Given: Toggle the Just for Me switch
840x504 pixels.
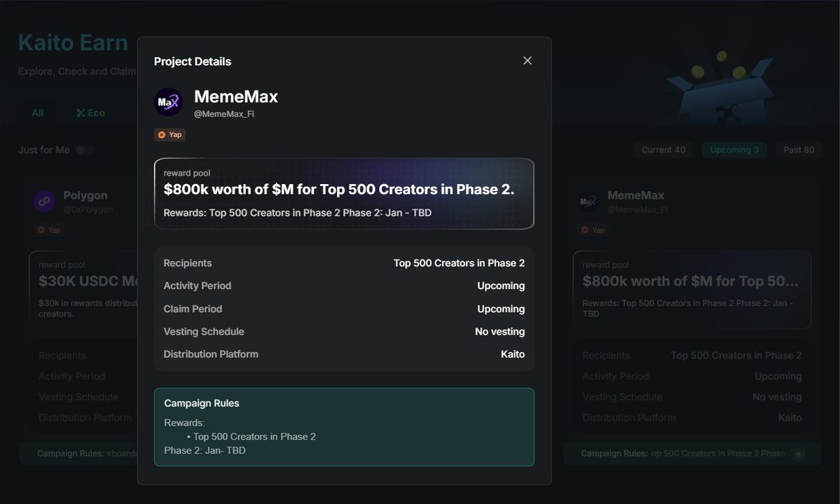Looking at the screenshot, I should [85, 150].
